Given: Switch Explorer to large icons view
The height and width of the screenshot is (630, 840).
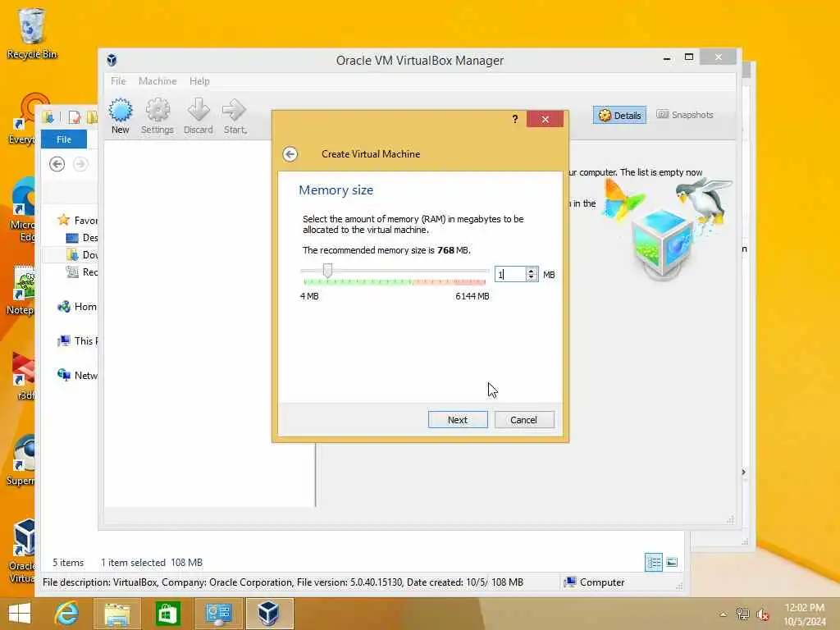Looking at the screenshot, I should click(672, 563).
